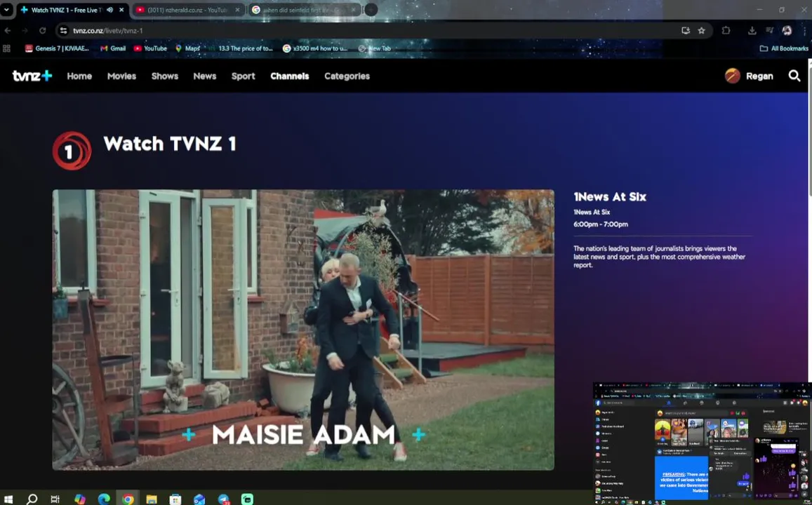Show browser downloads
Viewport: 812px width, 505px height.
(752, 31)
